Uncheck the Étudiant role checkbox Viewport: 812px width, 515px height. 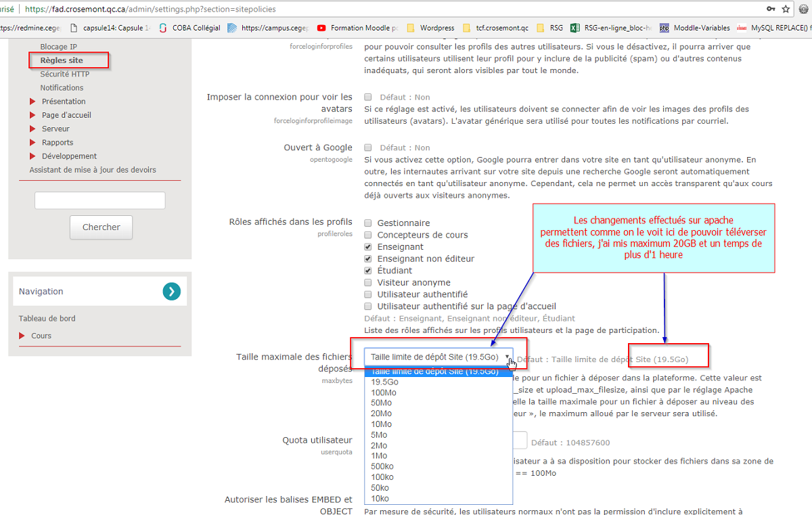tap(368, 271)
